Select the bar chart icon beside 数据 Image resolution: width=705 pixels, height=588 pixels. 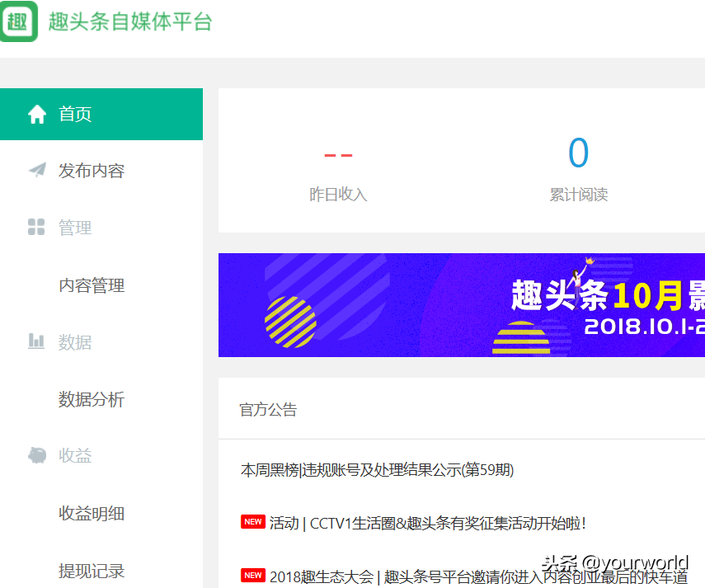click(x=37, y=342)
